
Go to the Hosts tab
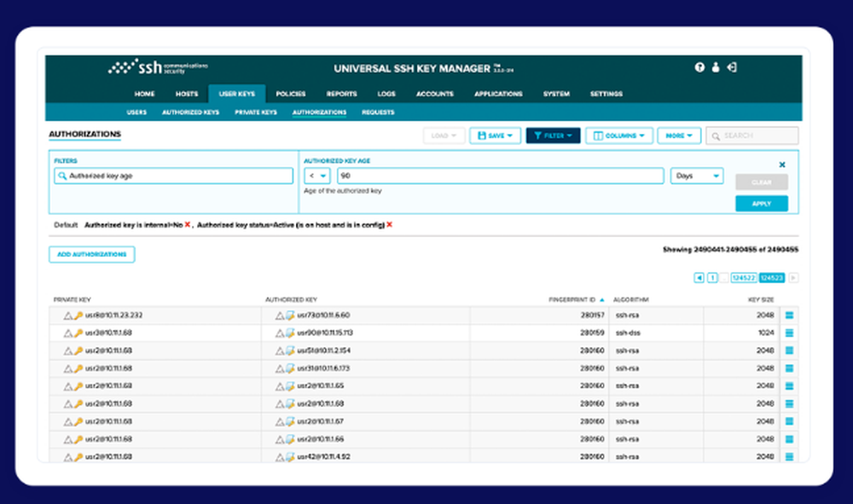(187, 94)
